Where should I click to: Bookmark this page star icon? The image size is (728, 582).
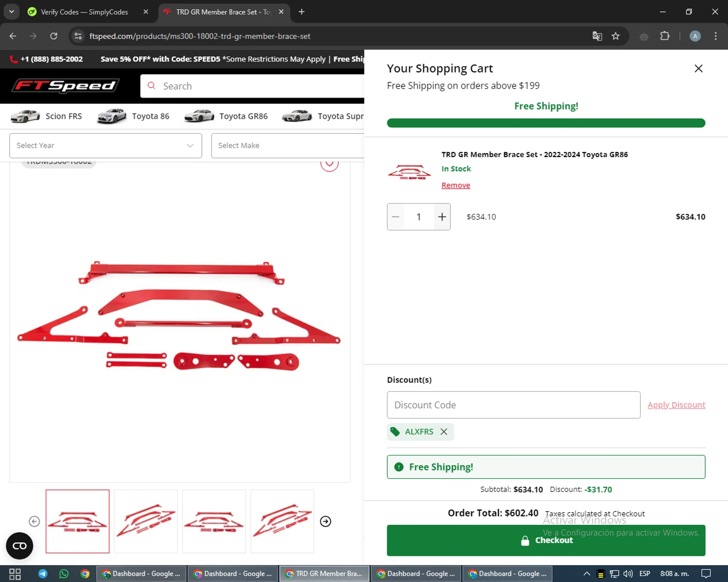(x=615, y=36)
